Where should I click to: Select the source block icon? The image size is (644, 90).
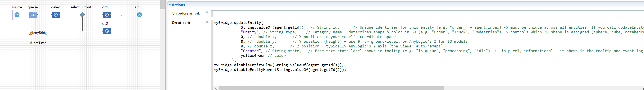click(x=17, y=15)
